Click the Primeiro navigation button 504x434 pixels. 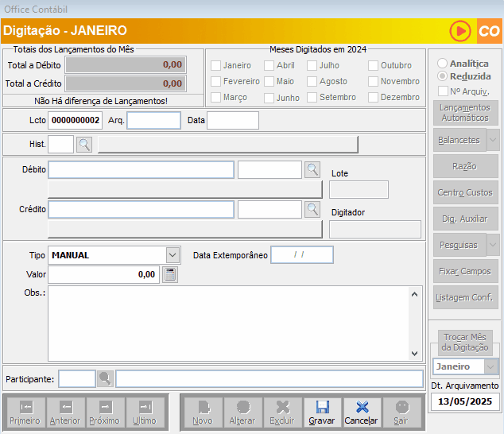[x=25, y=412]
